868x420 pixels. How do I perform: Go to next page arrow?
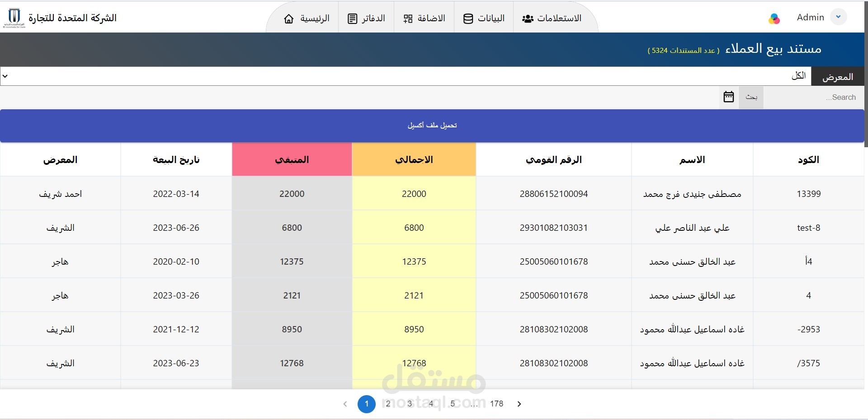pos(519,404)
